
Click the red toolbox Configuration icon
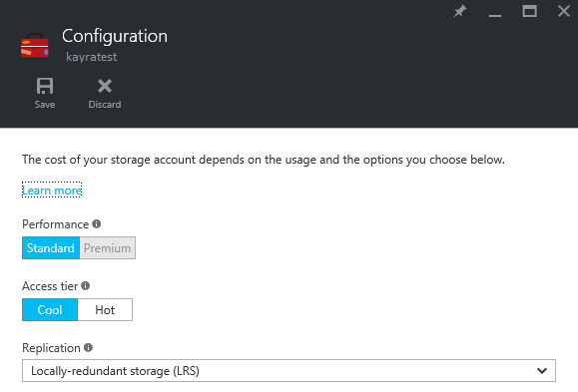(35, 46)
